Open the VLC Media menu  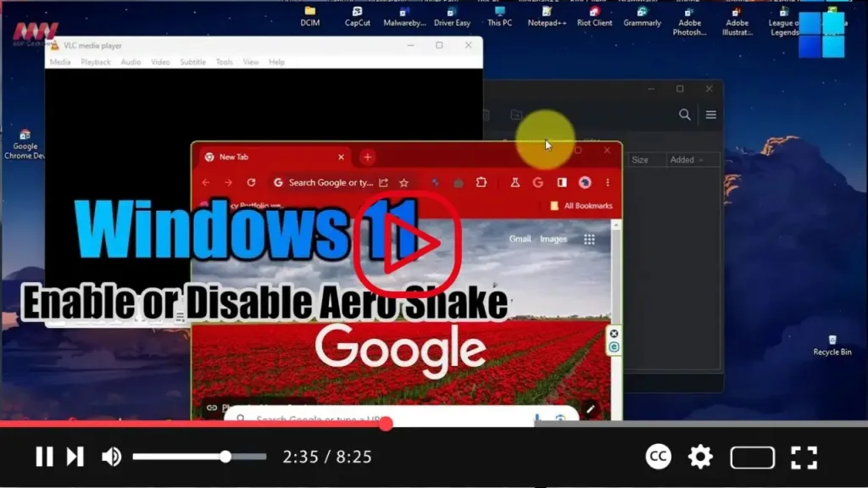(x=60, y=62)
